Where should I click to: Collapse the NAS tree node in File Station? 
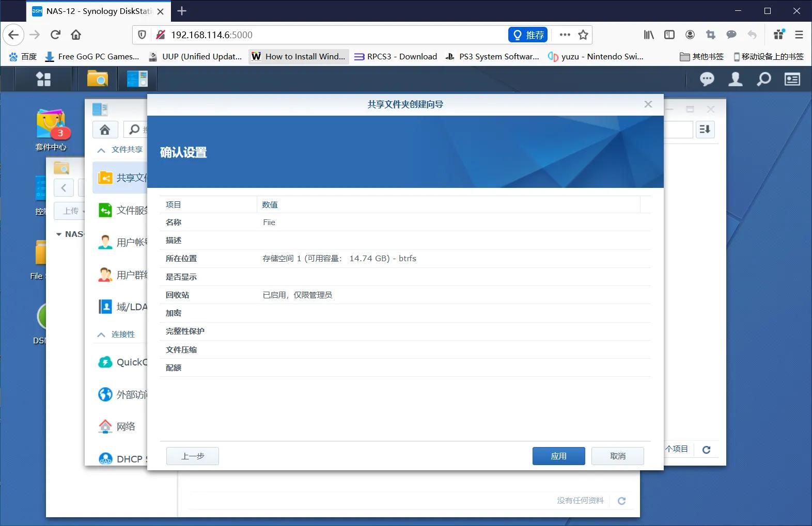coord(59,234)
